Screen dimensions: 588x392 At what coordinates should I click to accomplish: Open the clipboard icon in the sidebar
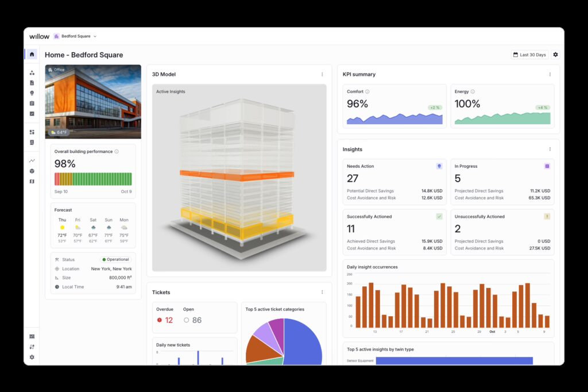[x=32, y=103]
